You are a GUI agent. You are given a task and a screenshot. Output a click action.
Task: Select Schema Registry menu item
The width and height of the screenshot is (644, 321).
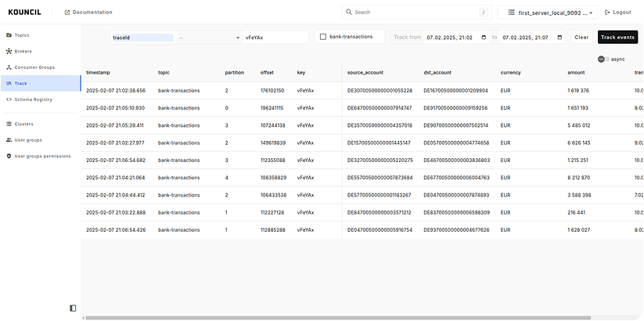(x=40, y=99)
